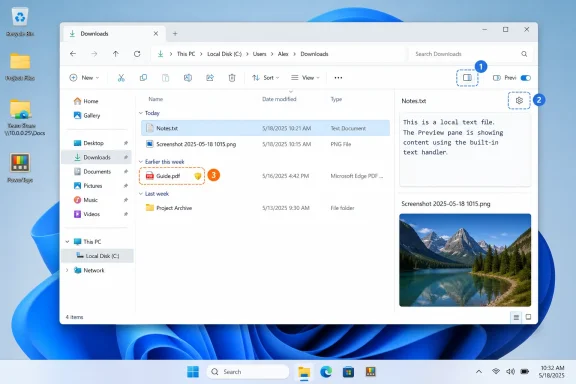The width and height of the screenshot is (576, 384).
Task: Toggle the Preview pane switch
Action: (x=525, y=78)
